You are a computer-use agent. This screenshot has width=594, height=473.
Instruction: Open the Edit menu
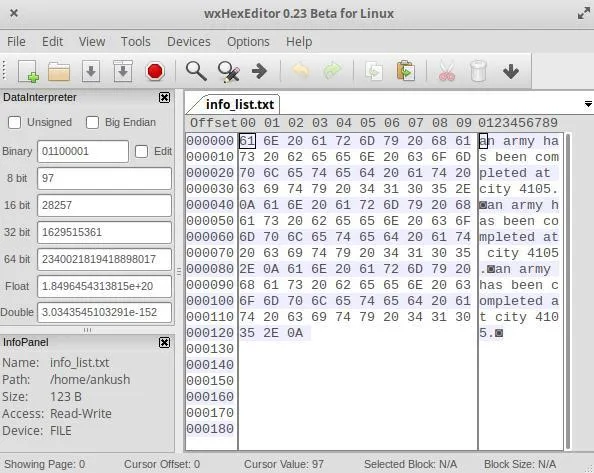click(x=52, y=41)
